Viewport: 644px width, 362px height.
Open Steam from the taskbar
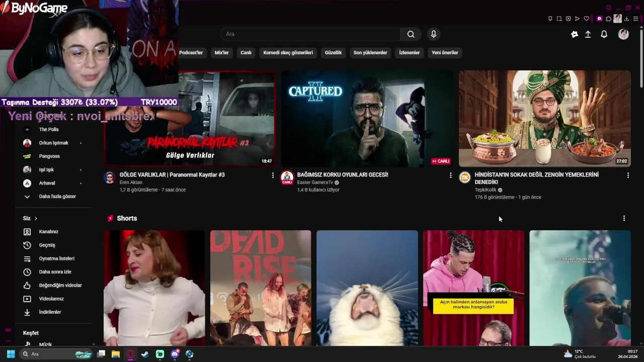[x=145, y=354]
